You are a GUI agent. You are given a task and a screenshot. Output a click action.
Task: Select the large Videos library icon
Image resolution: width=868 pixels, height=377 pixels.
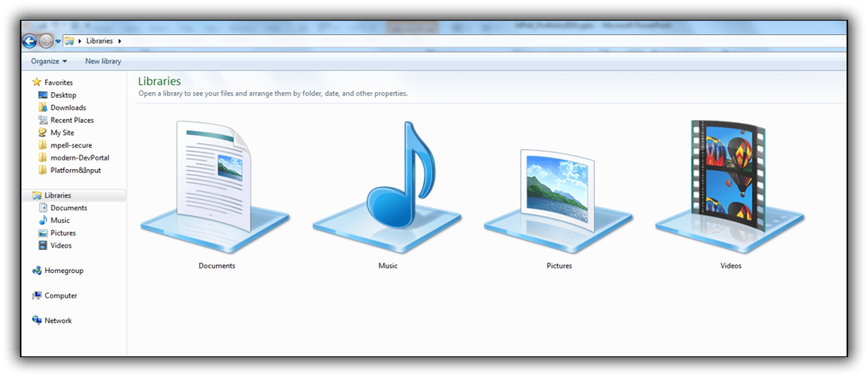pyautogui.click(x=730, y=187)
